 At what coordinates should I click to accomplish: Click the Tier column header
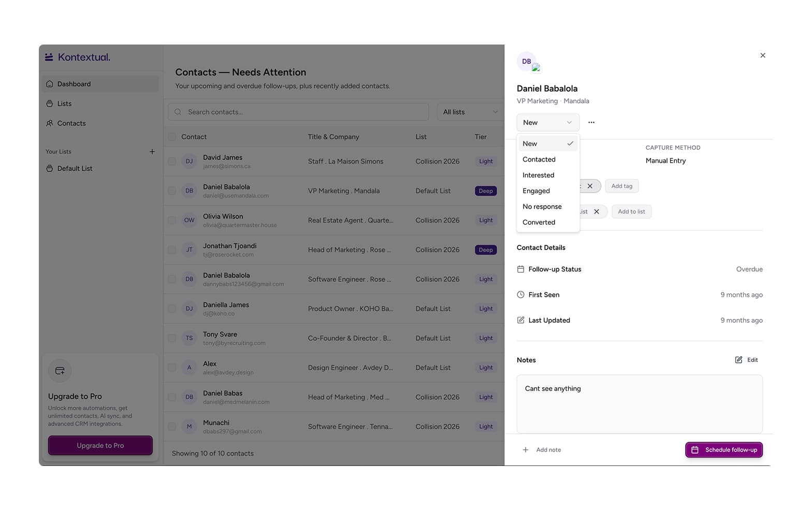point(481,137)
